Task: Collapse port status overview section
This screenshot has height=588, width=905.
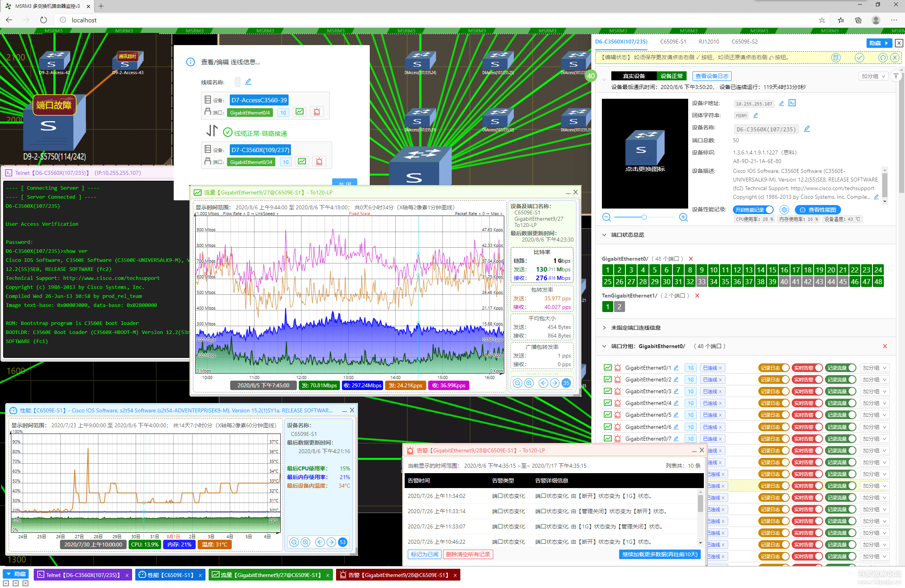Action: (604, 235)
